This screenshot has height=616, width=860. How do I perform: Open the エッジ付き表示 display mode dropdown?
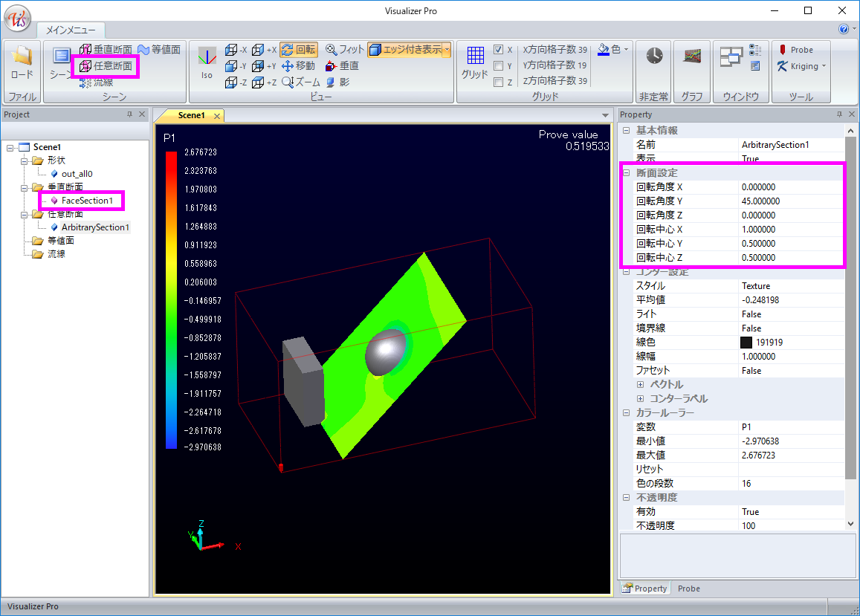coord(447,50)
